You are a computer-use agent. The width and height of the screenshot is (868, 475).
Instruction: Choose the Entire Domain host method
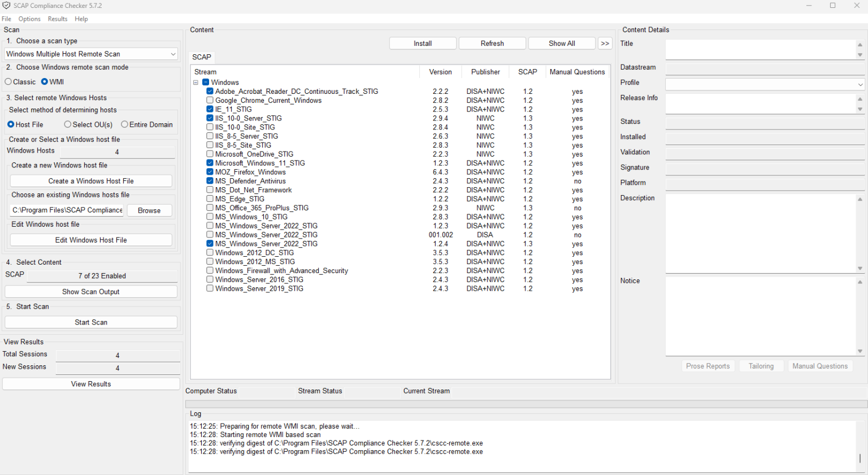[125, 124]
